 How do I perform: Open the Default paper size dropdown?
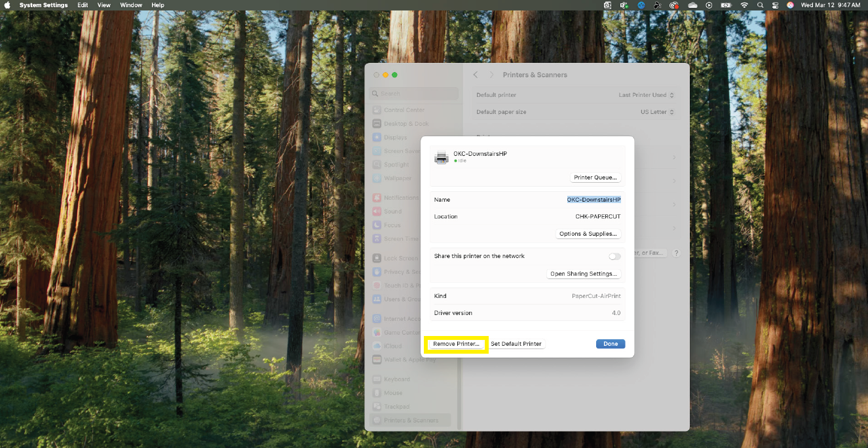click(657, 112)
